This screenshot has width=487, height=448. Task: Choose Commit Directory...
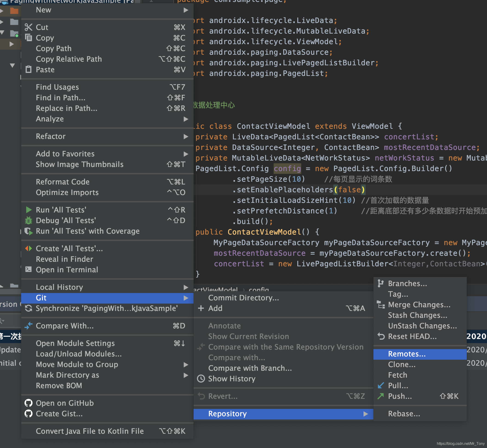click(283, 298)
